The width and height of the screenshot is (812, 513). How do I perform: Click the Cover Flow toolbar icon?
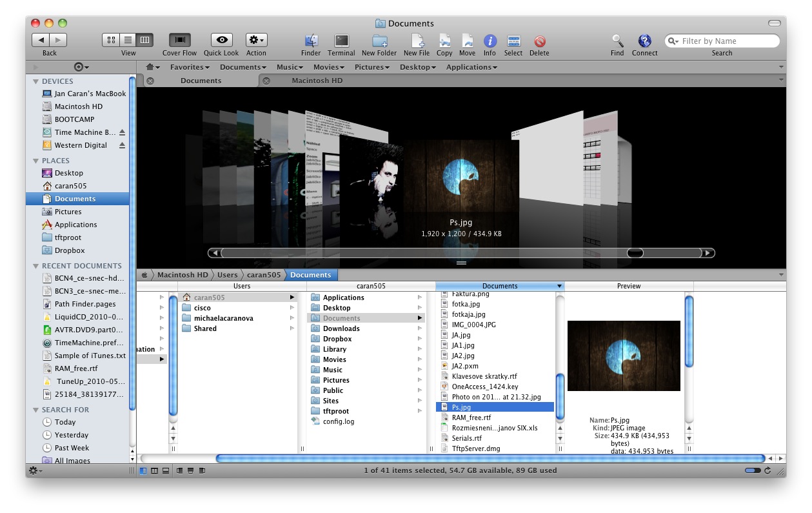click(180, 41)
